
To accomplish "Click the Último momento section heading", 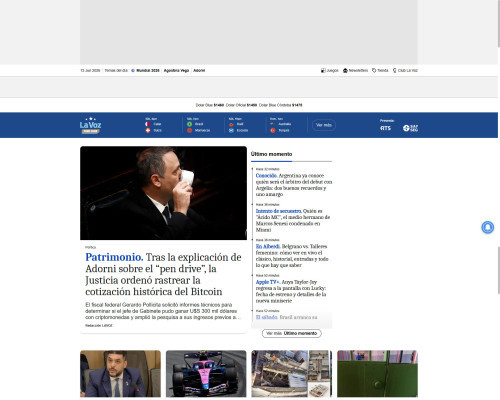I will pos(271,154).
